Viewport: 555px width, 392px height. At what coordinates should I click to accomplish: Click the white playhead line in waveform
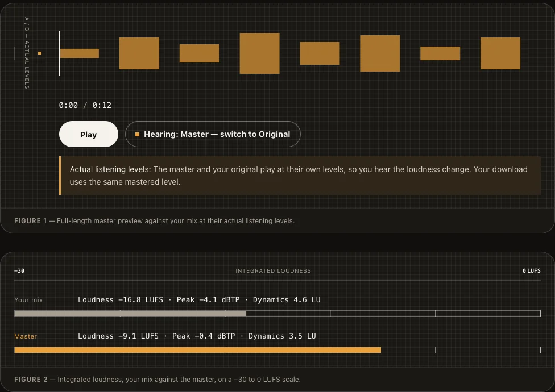click(x=60, y=53)
